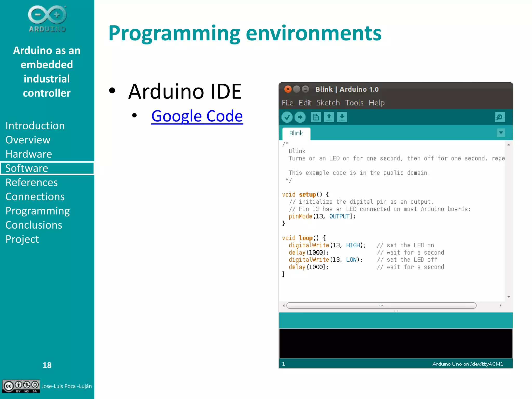Click the 'Programming environments' slide title
Viewport: 532px width, 399px height.
245,33
